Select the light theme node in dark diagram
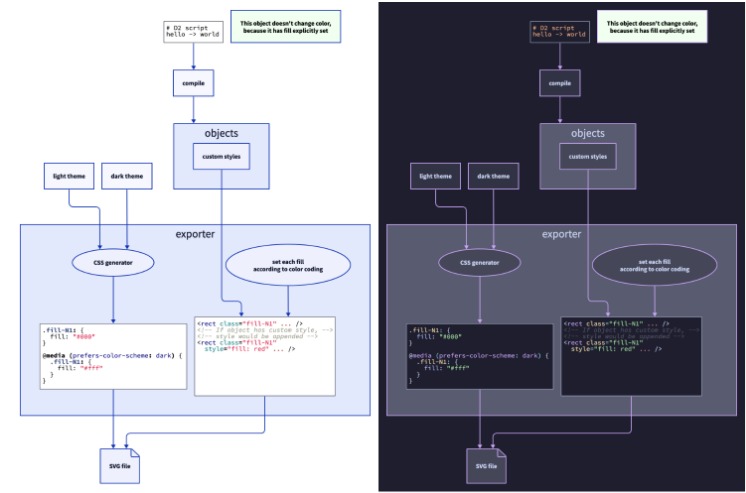 435,176
